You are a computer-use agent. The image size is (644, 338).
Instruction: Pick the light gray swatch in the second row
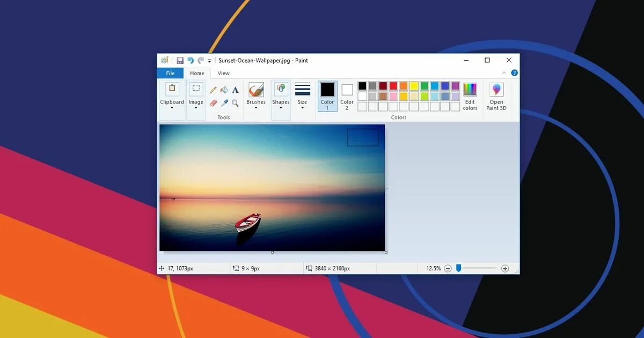(x=372, y=96)
